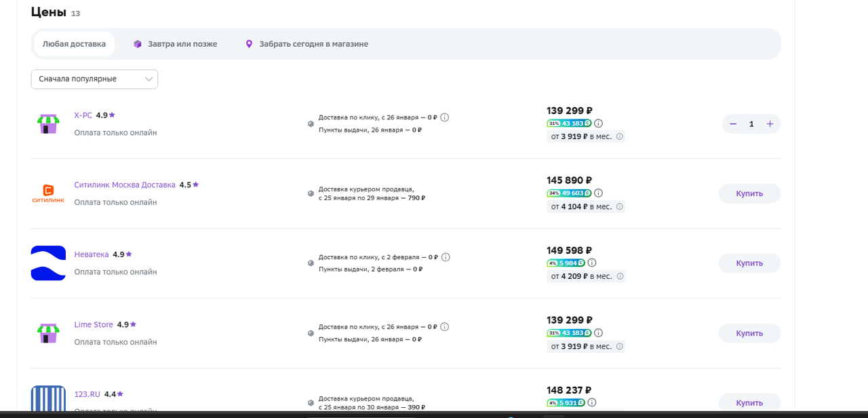Click the price 145 890 ₽
Screen dimensions: 868x418
(570, 180)
